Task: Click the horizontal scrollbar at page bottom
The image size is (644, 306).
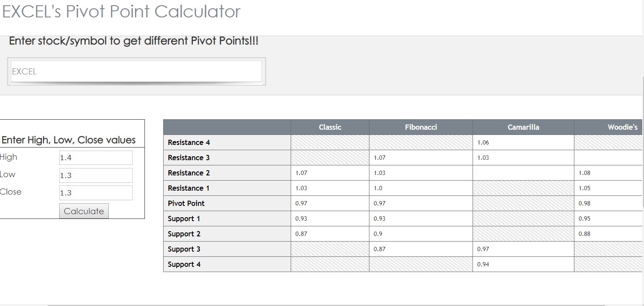Action: click(325, 305)
